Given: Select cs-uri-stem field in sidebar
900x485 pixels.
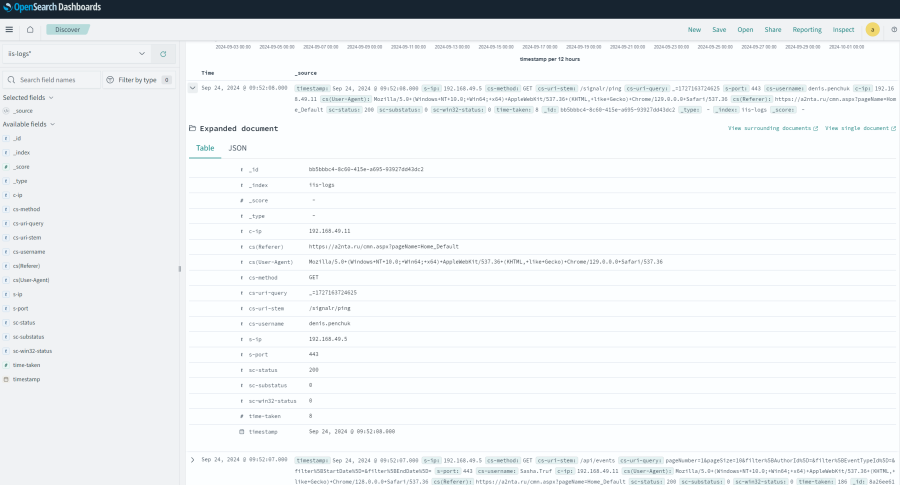Looking at the screenshot, I should point(27,238).
